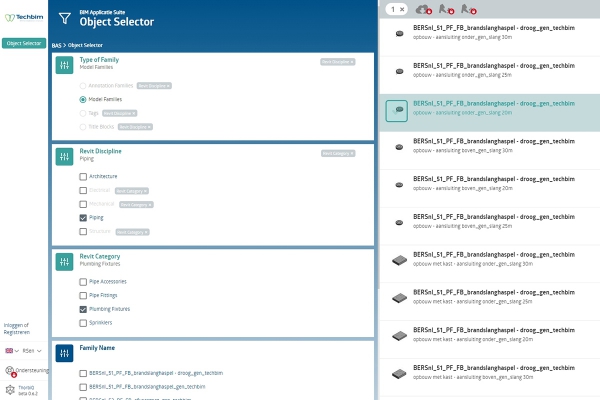Click thumbnail of opbouw met kast onder slang 25m
Viewport: 600px width, 400px height.
399,298
